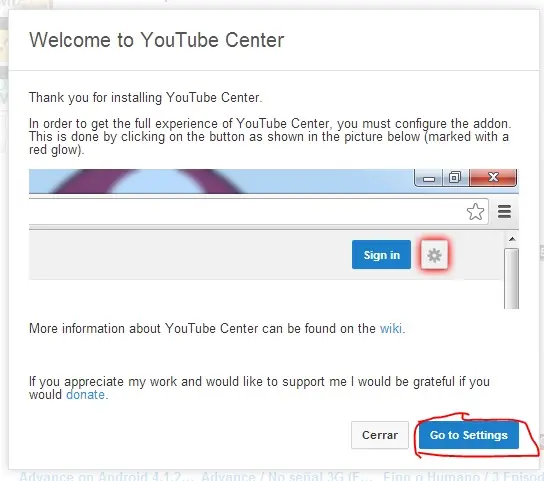Click the gray scrollbar thumb in the picture
This screenshot has width=544, height=481.
(512, 278)
